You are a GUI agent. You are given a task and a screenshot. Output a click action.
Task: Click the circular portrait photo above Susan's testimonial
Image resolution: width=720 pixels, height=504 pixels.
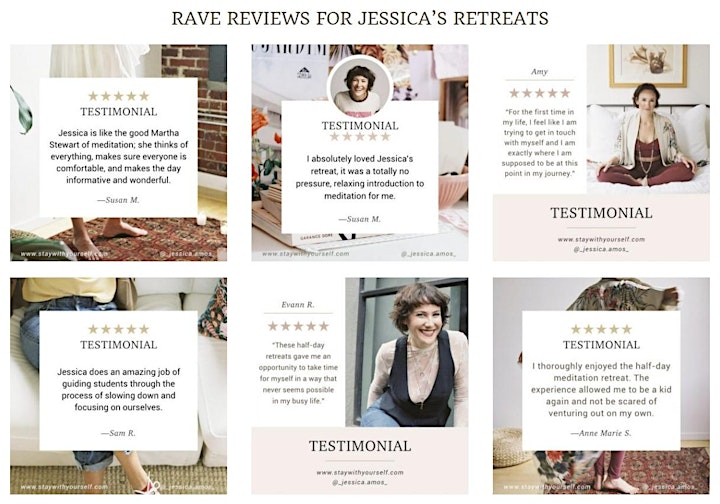click(x=359, y=87)
